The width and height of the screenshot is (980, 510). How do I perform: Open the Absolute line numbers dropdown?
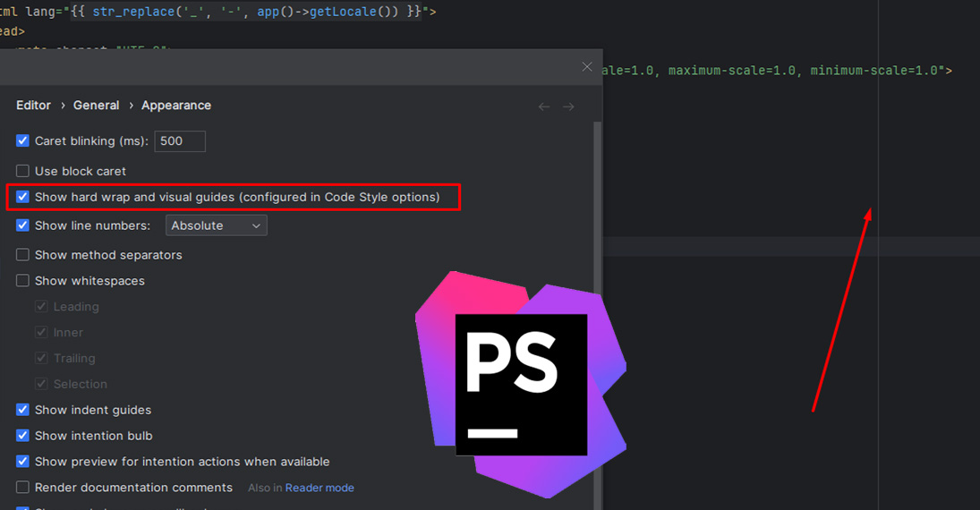217,225
